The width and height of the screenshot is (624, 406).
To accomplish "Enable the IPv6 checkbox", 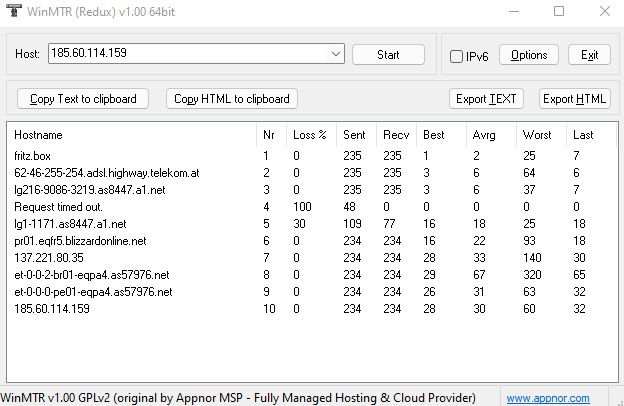I will 456,56.
